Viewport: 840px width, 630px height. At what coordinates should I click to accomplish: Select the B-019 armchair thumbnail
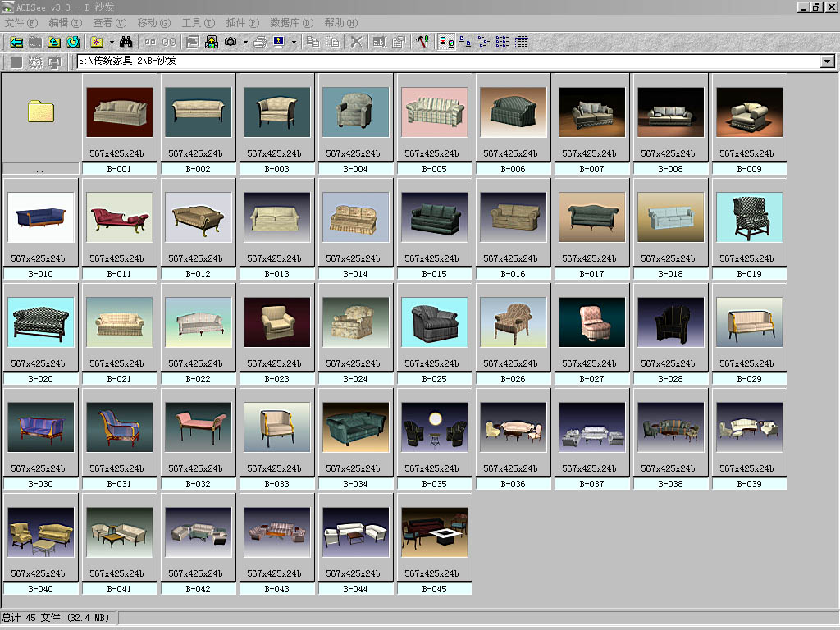click(x=749, y=218)
